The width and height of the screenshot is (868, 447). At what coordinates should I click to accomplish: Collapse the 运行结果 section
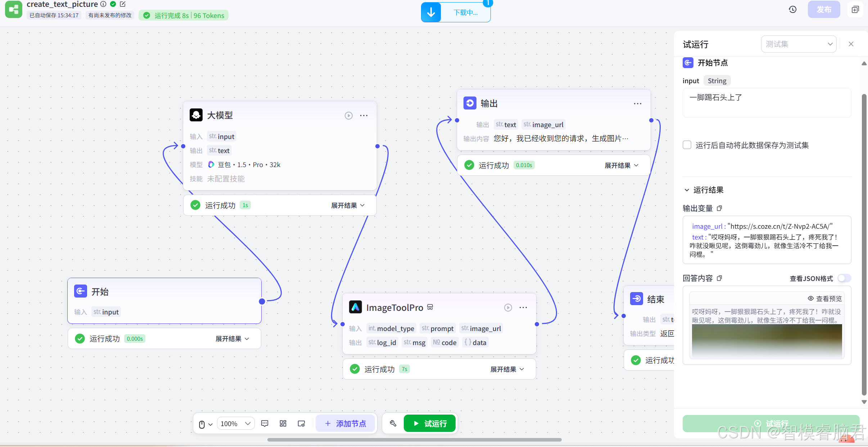[x=687, y=190]
